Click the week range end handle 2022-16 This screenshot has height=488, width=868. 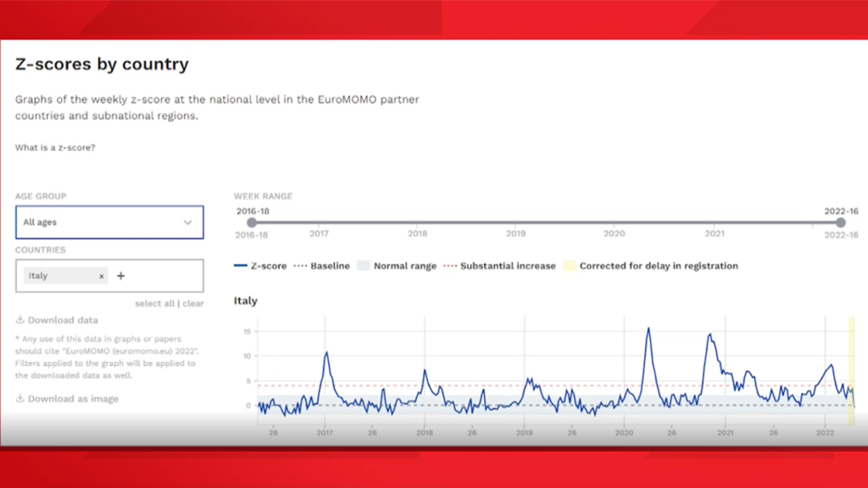pos(840,223)
